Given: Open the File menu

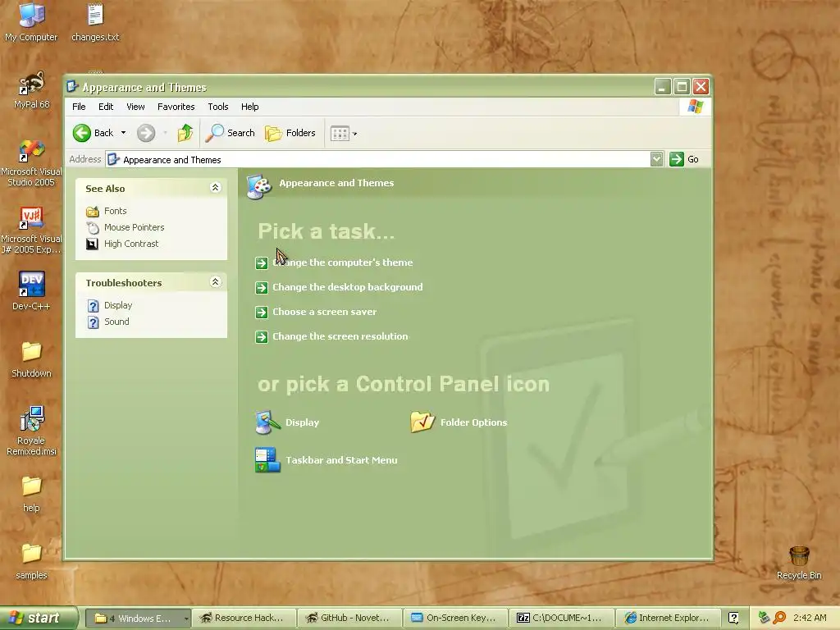Looking at the screenshot, I should tap(79, 107).
